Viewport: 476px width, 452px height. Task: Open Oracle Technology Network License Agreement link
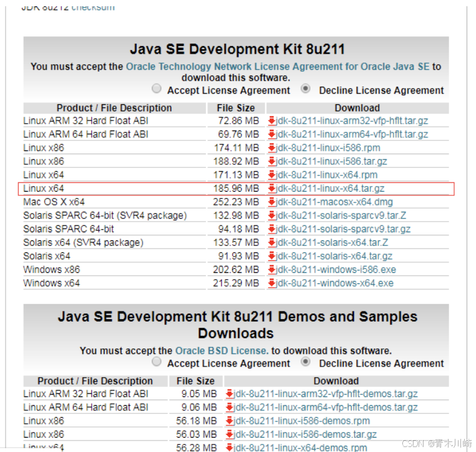tap(277, 66)
